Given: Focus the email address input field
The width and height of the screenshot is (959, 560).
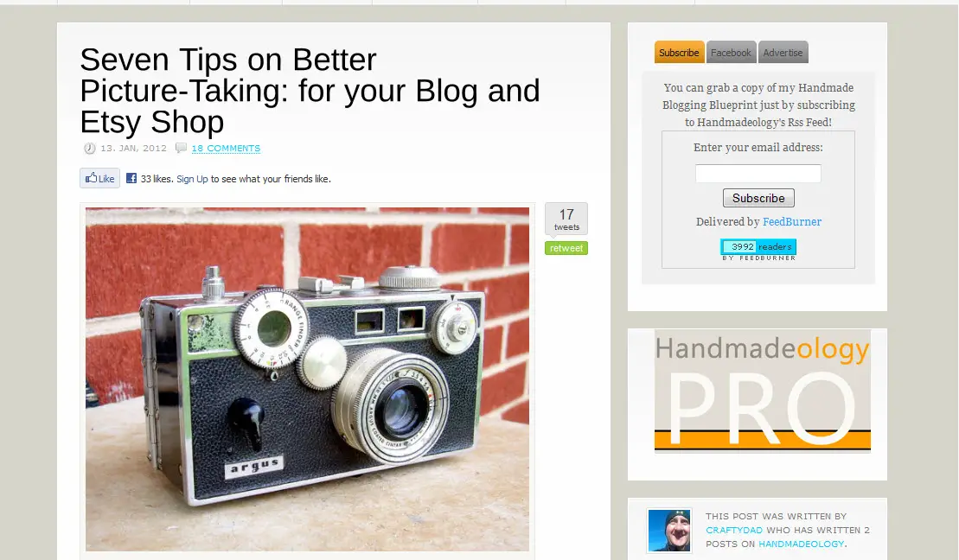Looking at the screenshot, I should tap(758, 174).
